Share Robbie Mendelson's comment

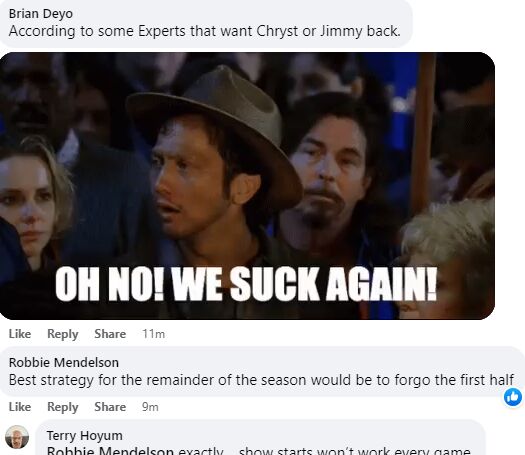click(110, 407)
